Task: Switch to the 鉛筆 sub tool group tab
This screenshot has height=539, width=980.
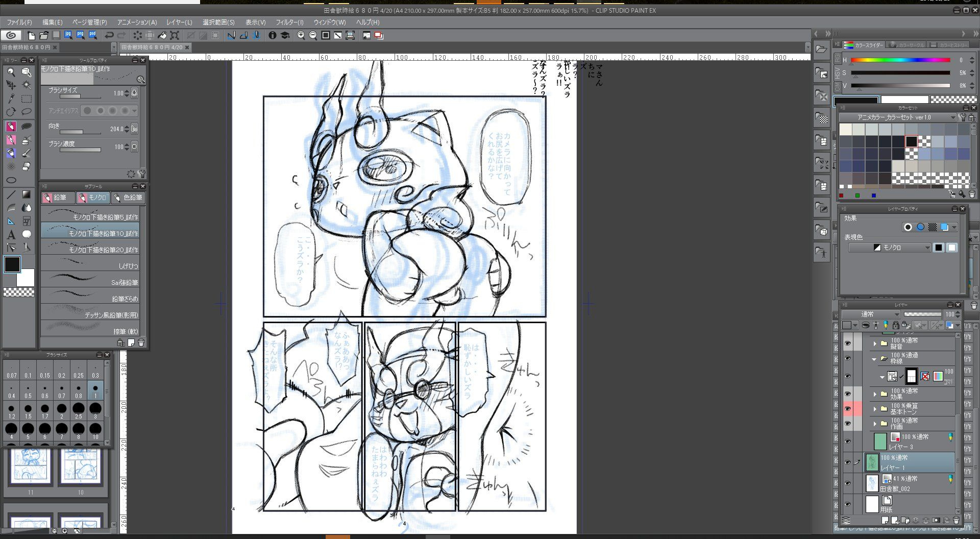Action: tap(58, 198)
